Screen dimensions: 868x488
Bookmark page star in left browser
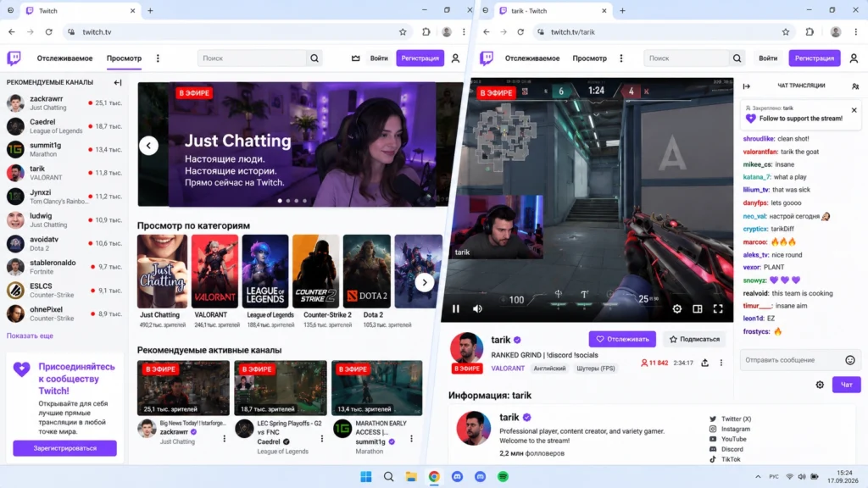pyautogui.click(x=403, y=32)
